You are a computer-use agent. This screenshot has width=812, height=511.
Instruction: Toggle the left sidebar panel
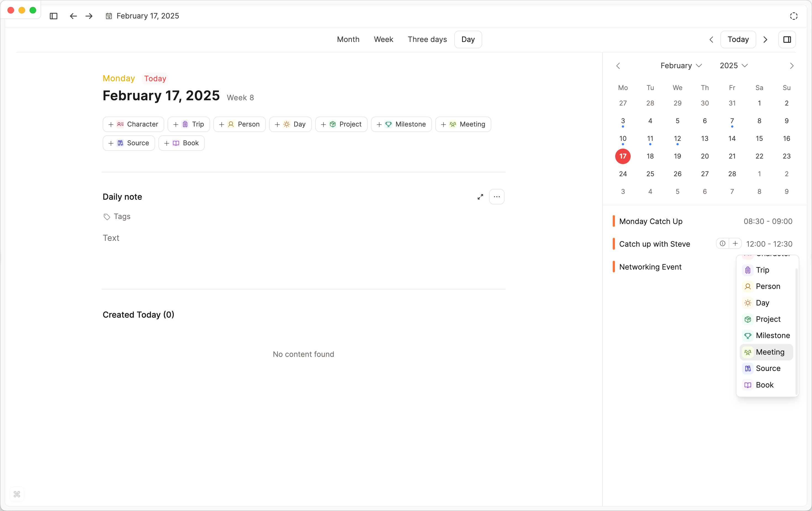pyautogui.click(x=54, y=16)
